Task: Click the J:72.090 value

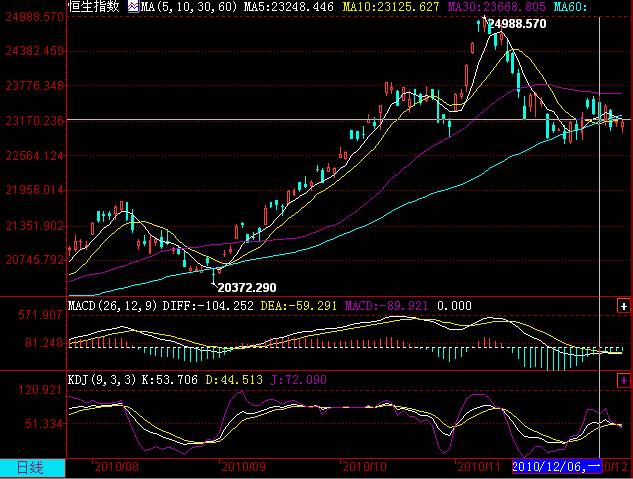Action: pyautogui.click(x=298, y=380)
